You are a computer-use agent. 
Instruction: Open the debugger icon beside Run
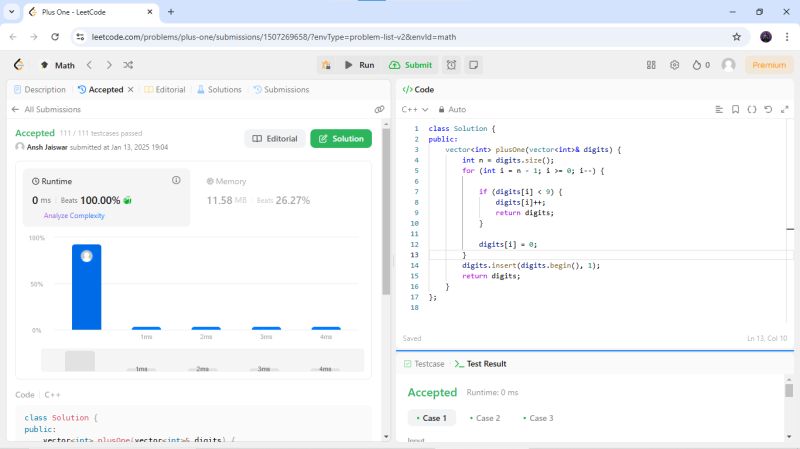(326, 65)
